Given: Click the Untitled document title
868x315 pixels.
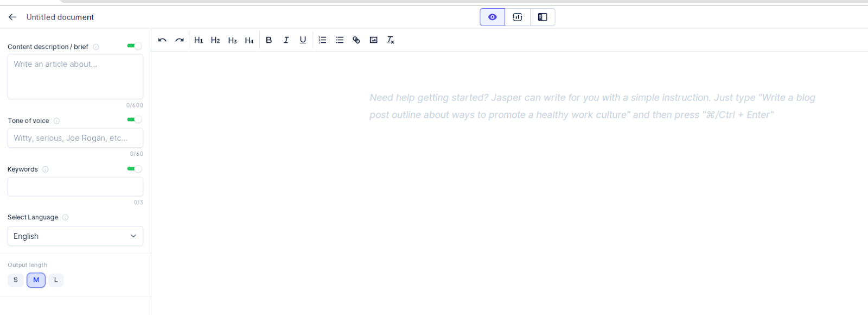Looking at the screenshot, I should point(60,17).
